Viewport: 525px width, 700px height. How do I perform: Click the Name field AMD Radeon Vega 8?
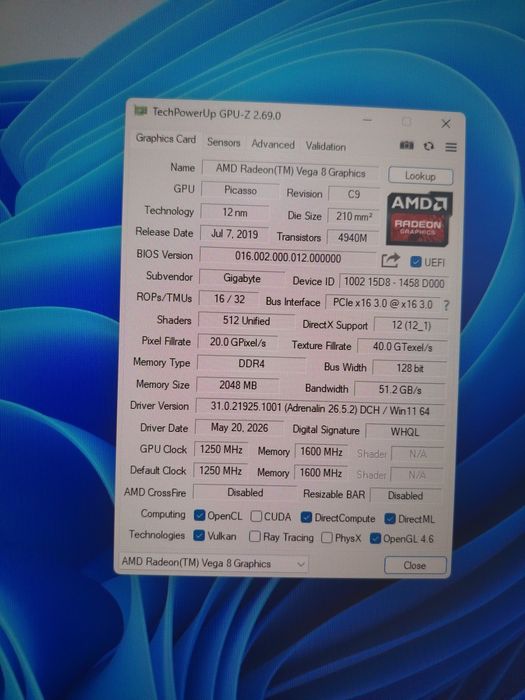290,171
